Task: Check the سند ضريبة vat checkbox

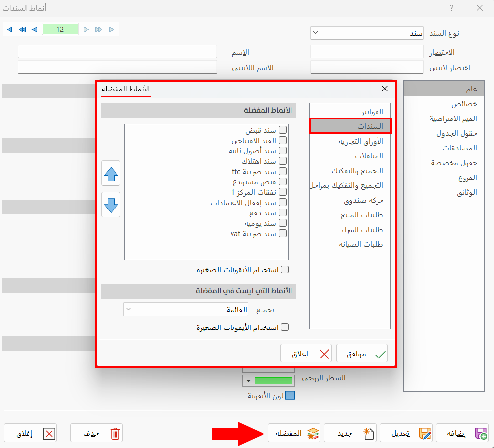Action: point(283,233)
